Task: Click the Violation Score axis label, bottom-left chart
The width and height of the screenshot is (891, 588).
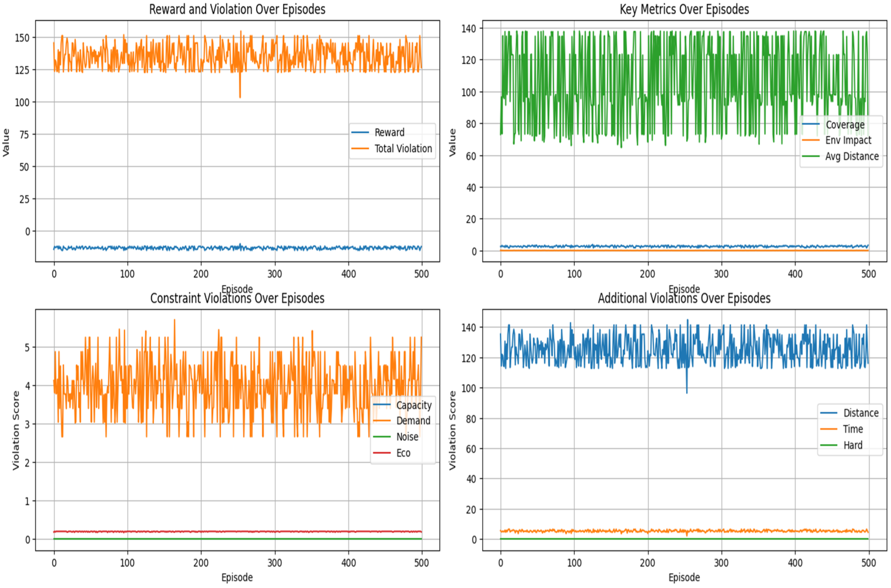Action: click(x=16, y=430)
